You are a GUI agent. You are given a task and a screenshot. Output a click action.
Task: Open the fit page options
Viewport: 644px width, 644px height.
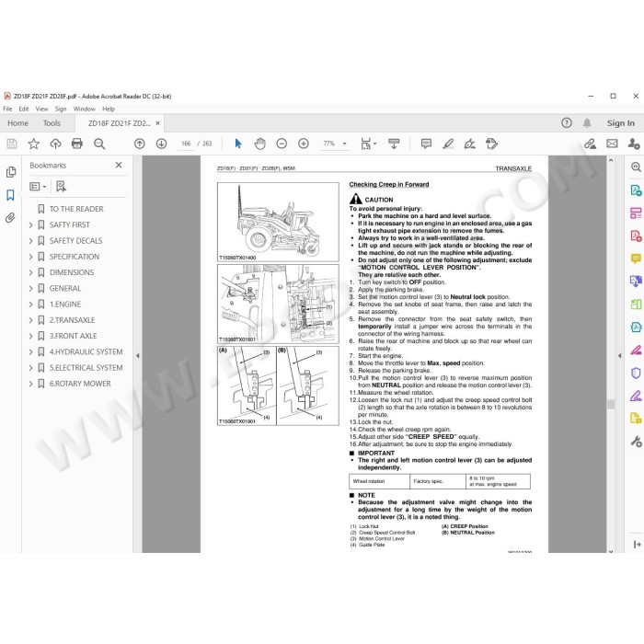[x=368, y=144]
